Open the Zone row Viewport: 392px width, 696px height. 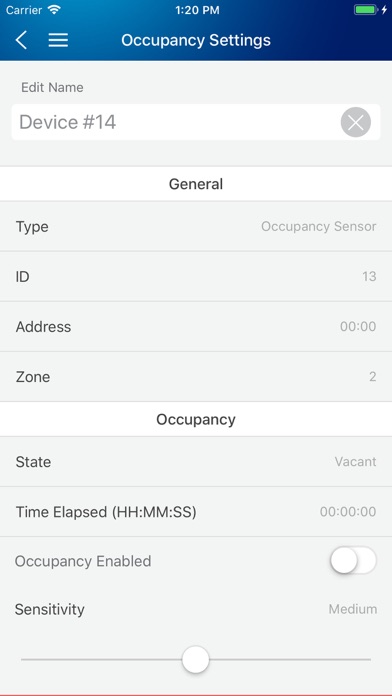point(196,377)
